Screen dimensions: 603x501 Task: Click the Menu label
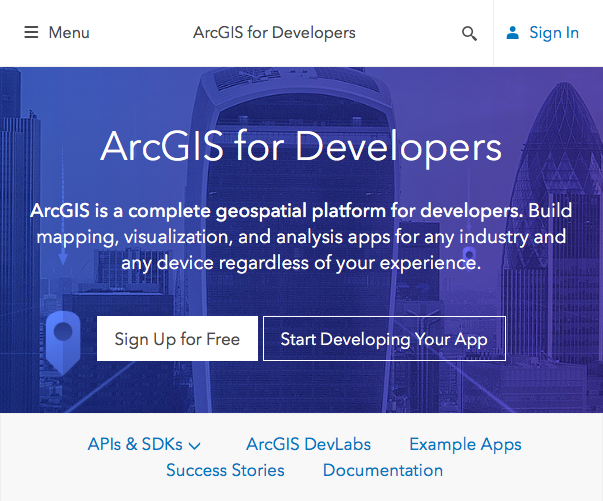click(x=69, y=33)
